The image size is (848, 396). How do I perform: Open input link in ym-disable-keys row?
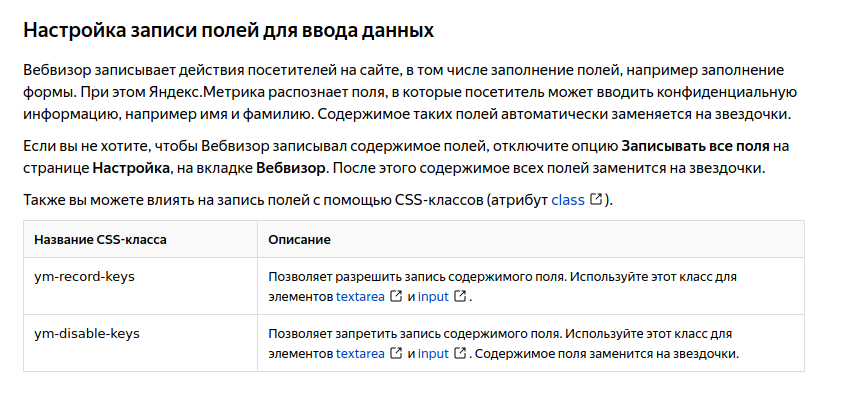tap(433, 354)
